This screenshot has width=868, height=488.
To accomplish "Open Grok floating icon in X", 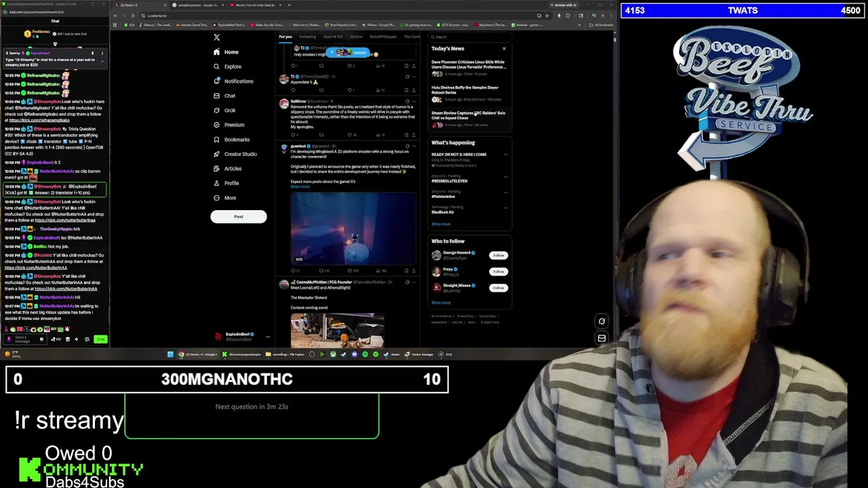I will (x=601, y=321).
